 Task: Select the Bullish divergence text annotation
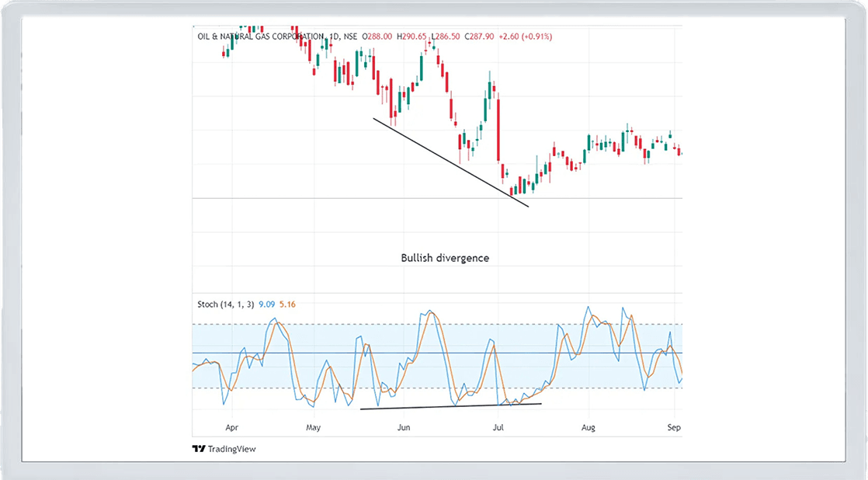[x=445, y=258]
